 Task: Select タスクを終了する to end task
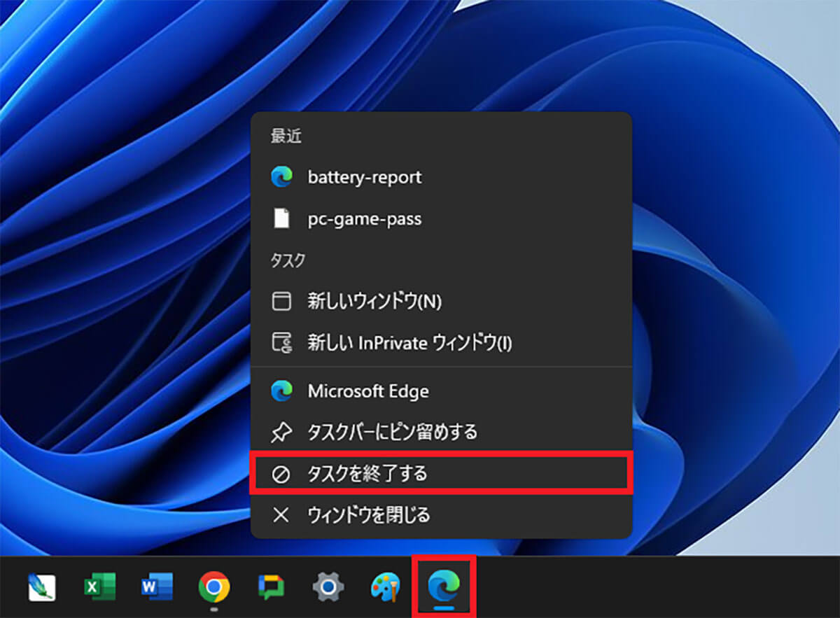click(x=441, y=474)
